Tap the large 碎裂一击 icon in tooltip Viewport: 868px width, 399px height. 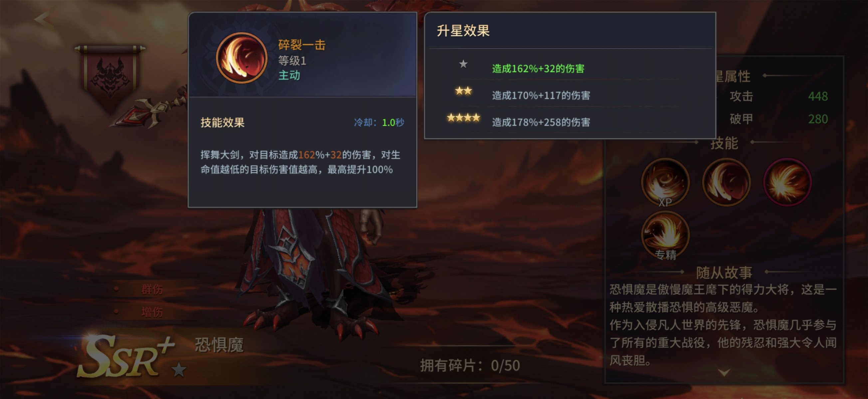pyautogui.click(x=241, y=58)
